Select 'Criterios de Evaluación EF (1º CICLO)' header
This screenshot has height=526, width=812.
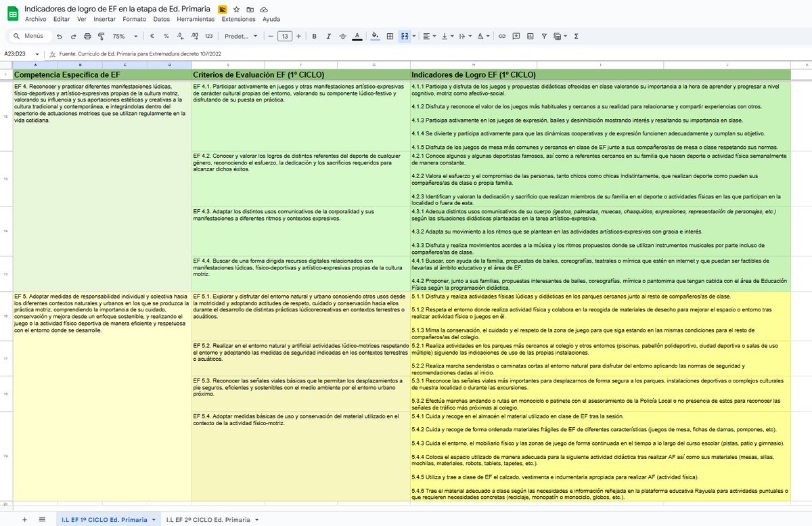pos(300,74)
